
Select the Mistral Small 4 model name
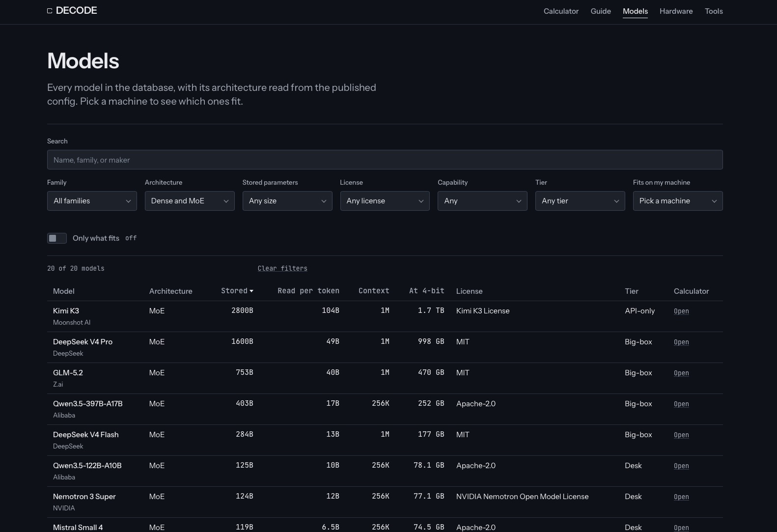pyautogui.click(x=78, y=527)
